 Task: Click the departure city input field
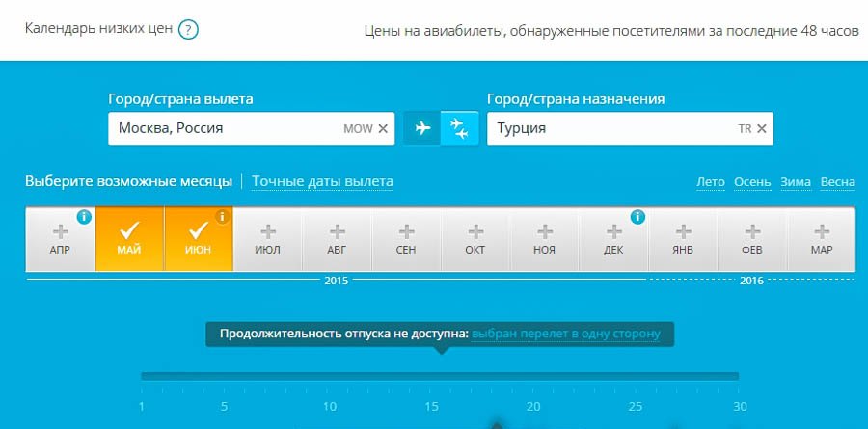[x=252, y=128]
